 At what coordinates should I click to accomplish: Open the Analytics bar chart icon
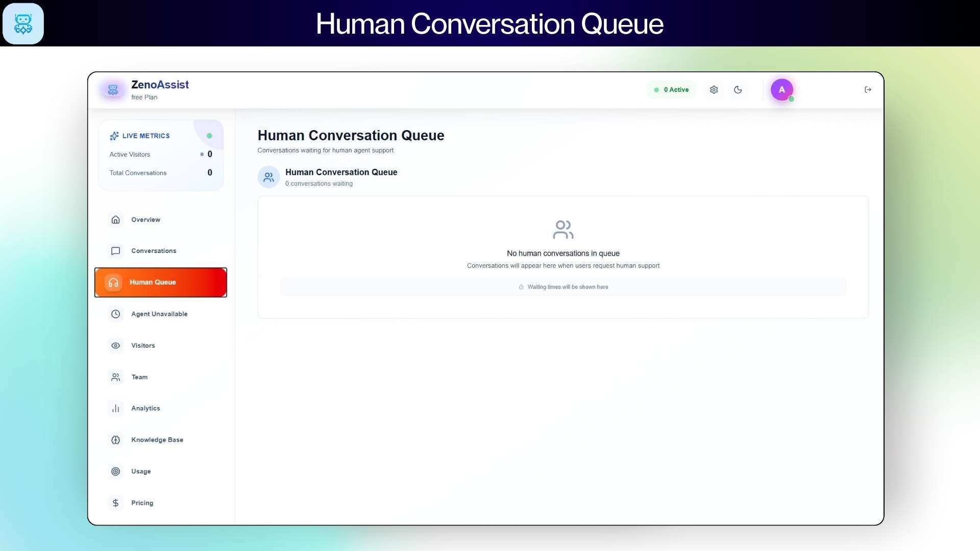[x=115, y=408]
